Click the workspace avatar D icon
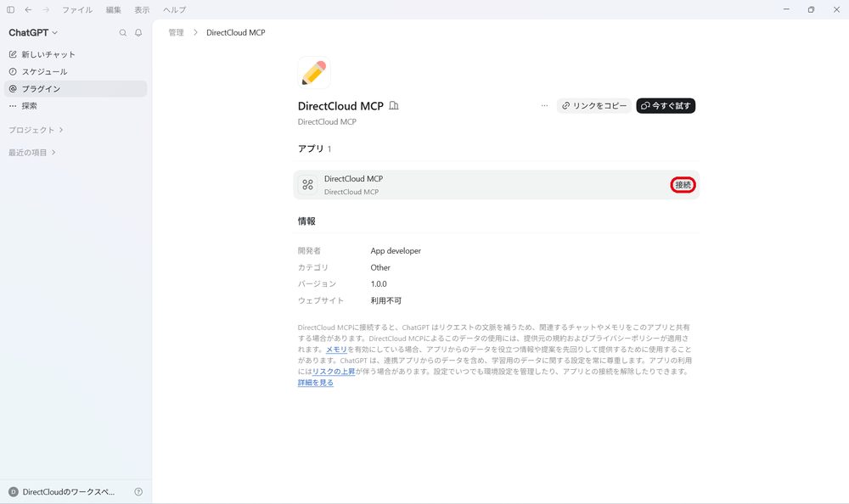The image size is (849, 504). pyautogui.click(x=14, y=492)
